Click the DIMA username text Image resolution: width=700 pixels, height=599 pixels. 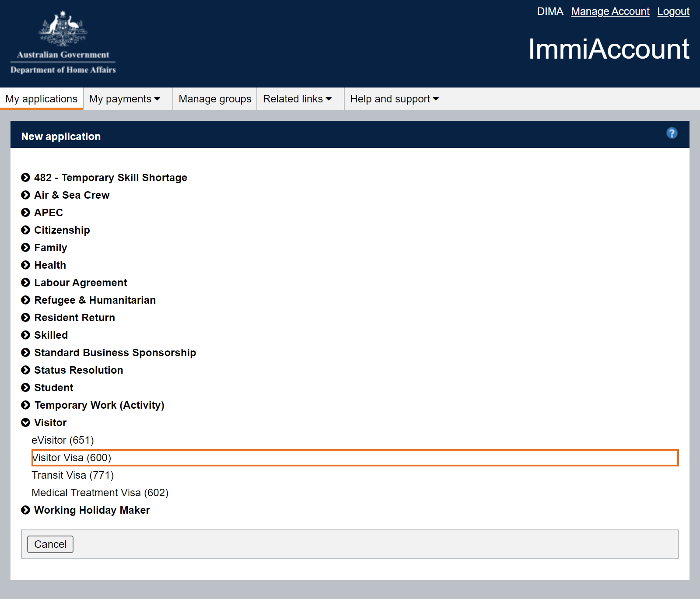click(x=550, y=11)
